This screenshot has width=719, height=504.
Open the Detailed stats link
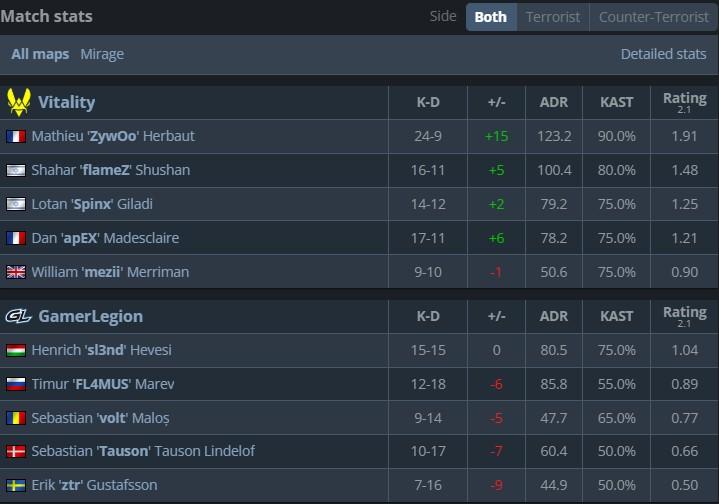coord(663,54)
